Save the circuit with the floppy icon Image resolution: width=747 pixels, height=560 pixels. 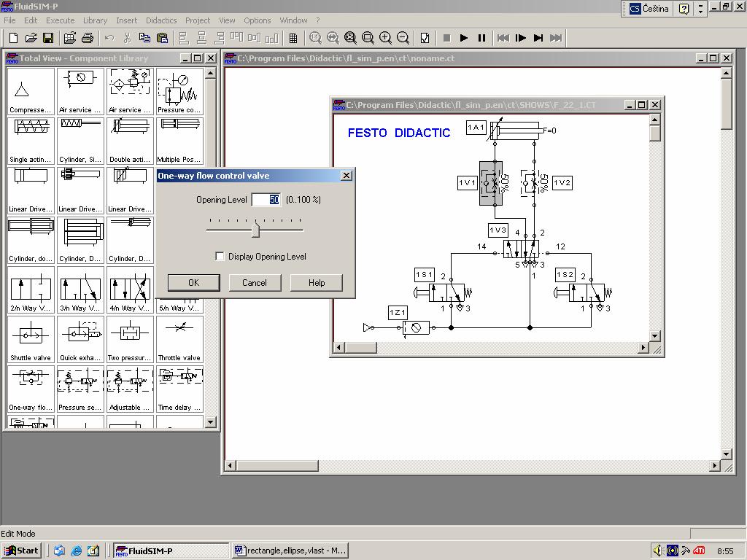(x=48, y=38)
